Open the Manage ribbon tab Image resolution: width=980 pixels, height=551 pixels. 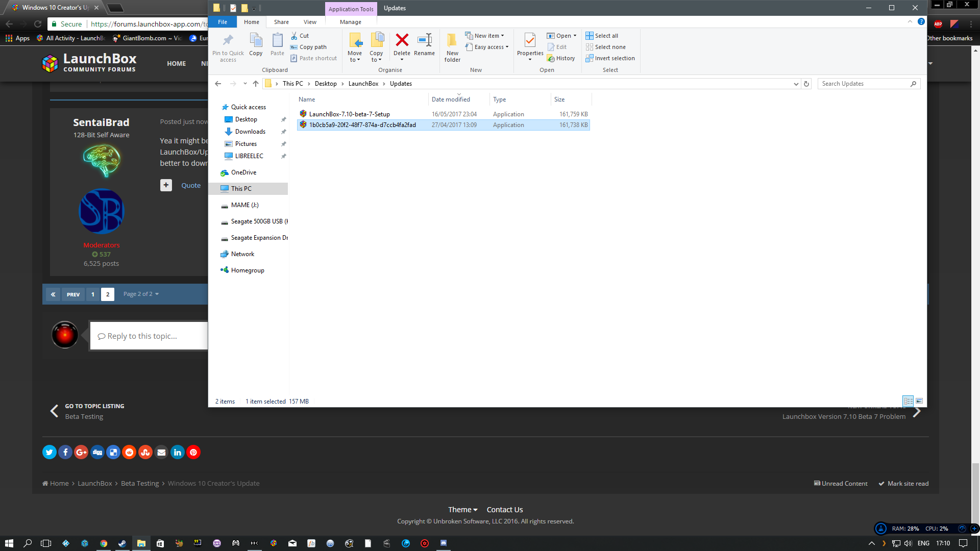(351, 22)
